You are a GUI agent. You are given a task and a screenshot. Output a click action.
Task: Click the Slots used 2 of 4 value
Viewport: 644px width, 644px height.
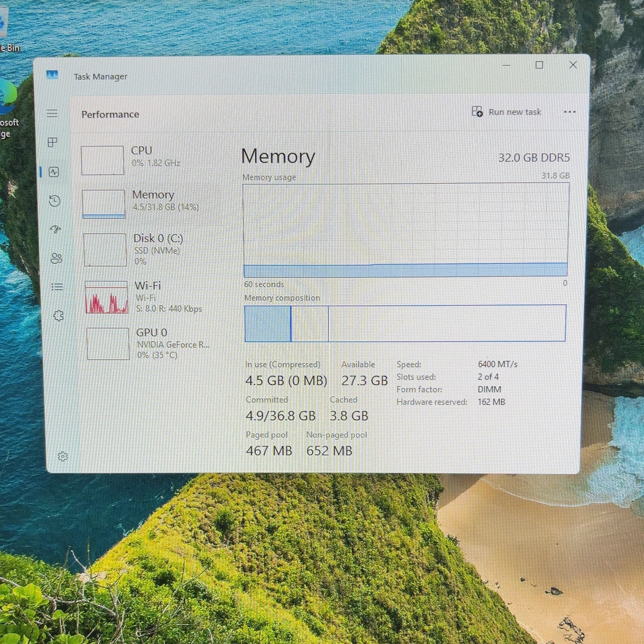pyautogui.click(x=488, y=377)
